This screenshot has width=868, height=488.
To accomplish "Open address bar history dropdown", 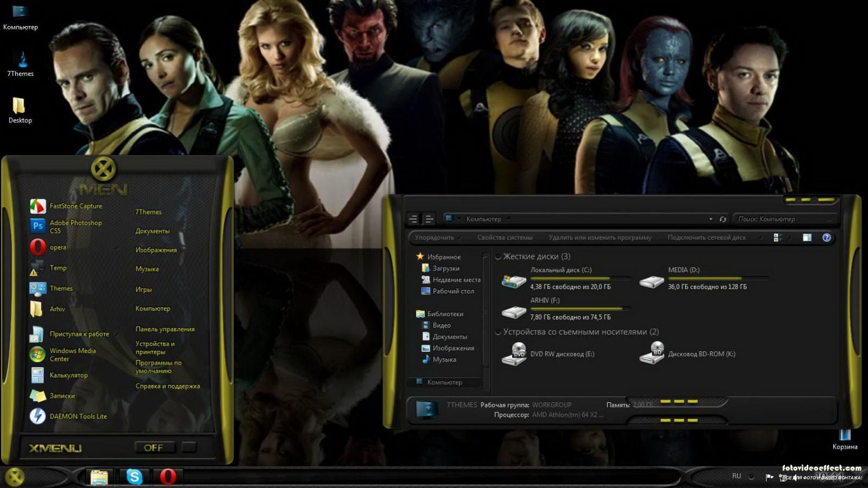I will pyautogui.click(x=711, y=219).
